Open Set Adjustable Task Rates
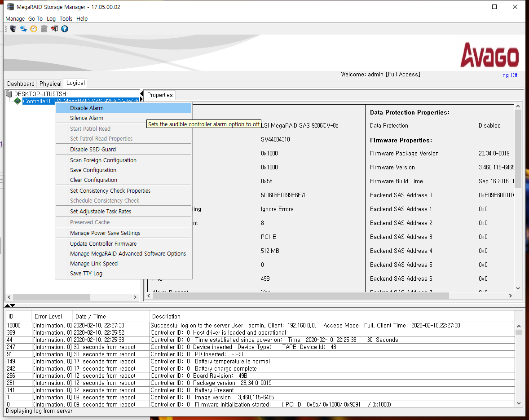The width and height of the screenshot is (529, 420). 124,211
